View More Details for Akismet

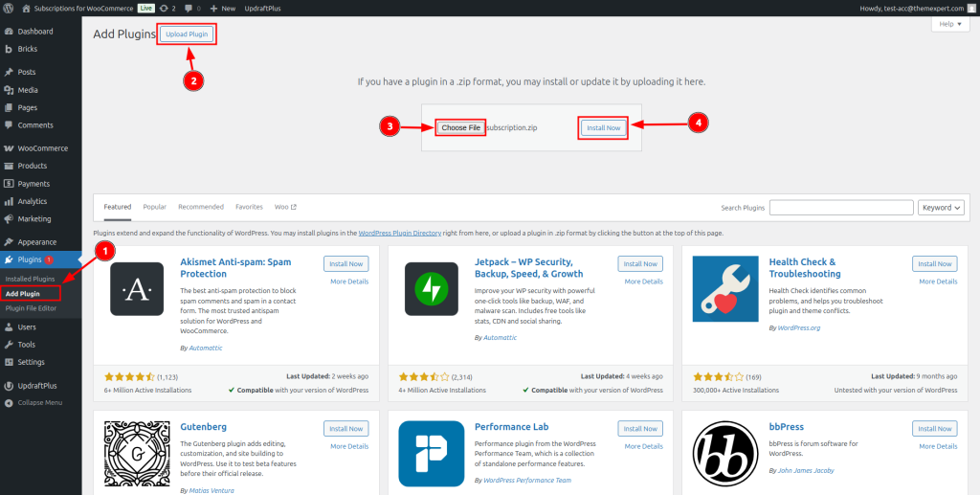pyautogui.click(x=349, y=281)
